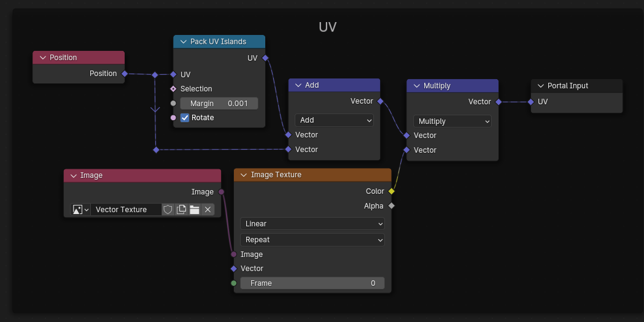The image size is (644, 322).
Task: Click the yellow Color output socket
Action: tap(392, 191)
